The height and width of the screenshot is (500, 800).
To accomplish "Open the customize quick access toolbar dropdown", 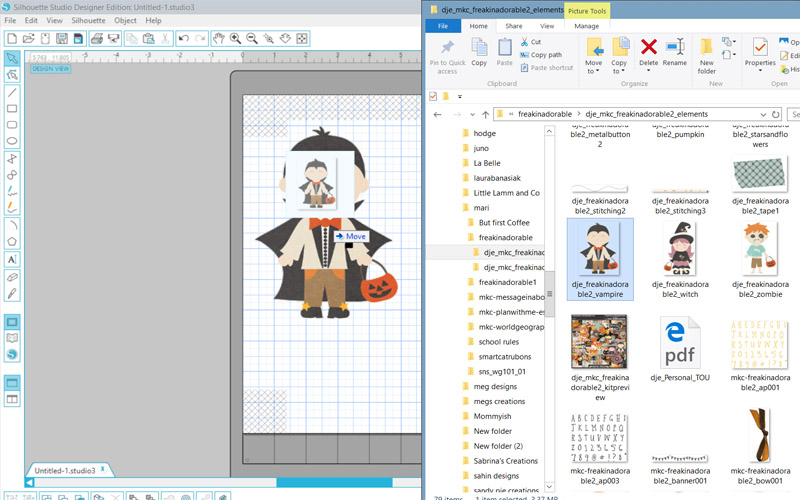I will [460, 96].
